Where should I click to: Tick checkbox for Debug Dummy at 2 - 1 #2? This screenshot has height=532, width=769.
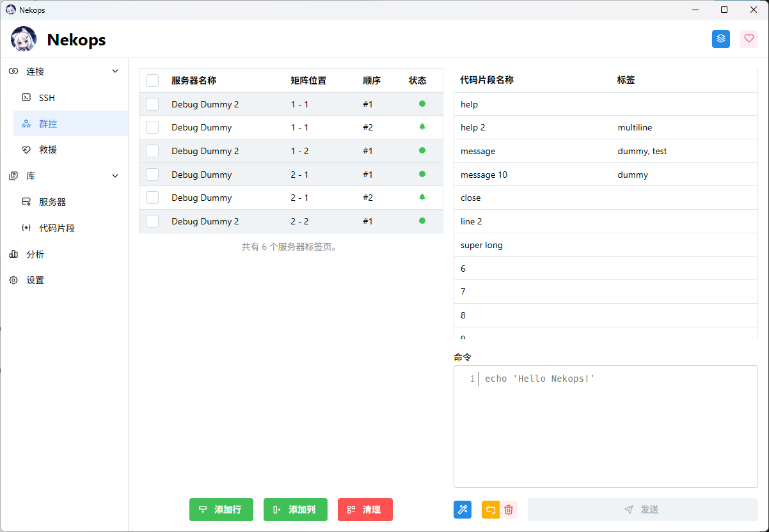point(152,198)
